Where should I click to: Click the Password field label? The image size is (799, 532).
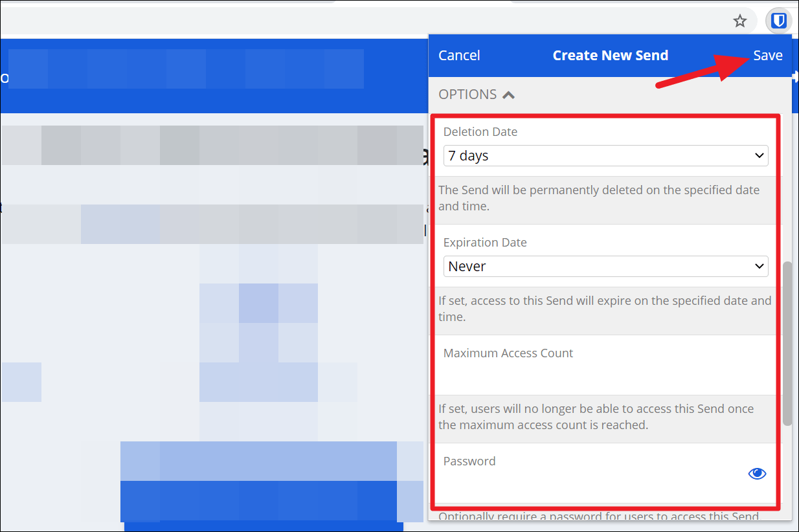click(x=469, y=461)
